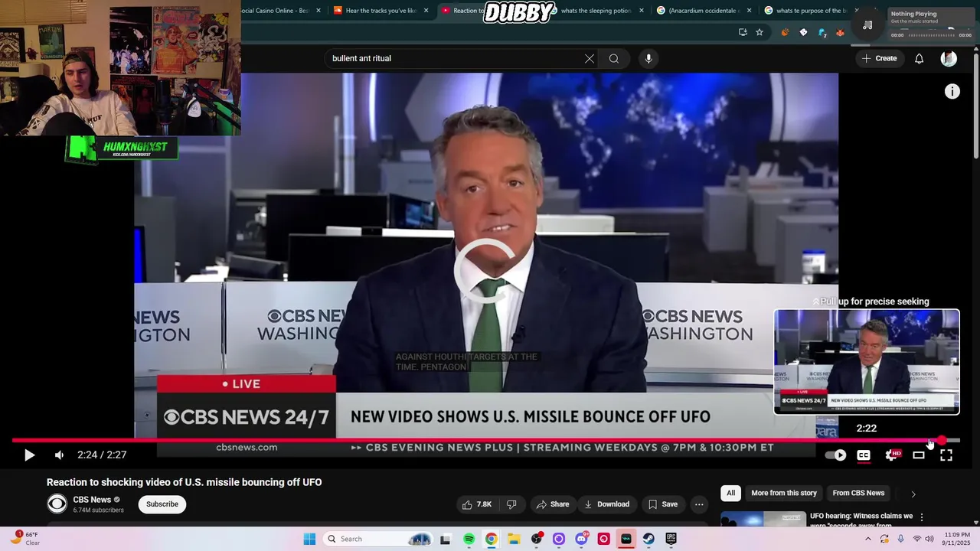Open the Create button menu
Viewport: 980px width, 551px height.
[879, 58]
